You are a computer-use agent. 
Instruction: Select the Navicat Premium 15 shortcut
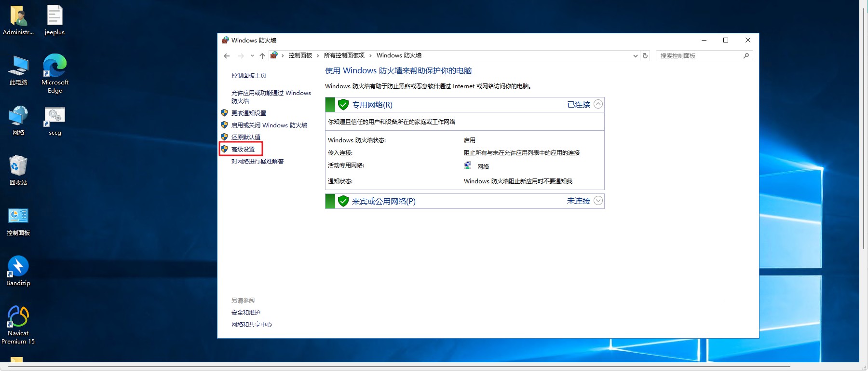[x=18, y=325]
